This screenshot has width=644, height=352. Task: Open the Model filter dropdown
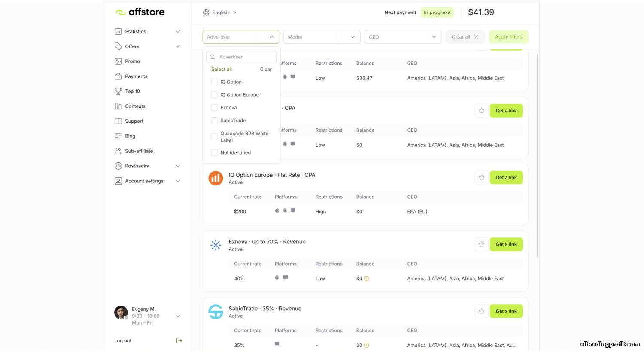click(x=322, y=37)
